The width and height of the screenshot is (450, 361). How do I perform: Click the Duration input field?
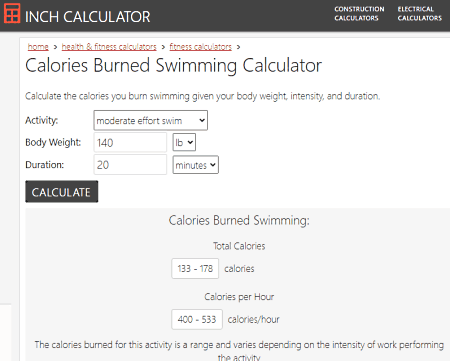pyautogui.click(x=130, y=165)
